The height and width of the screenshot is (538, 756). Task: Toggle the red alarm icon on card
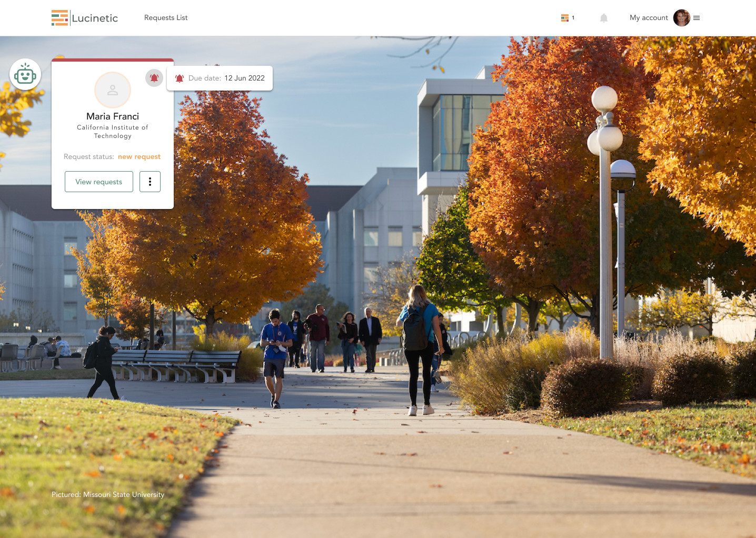(x=154, y=78)
